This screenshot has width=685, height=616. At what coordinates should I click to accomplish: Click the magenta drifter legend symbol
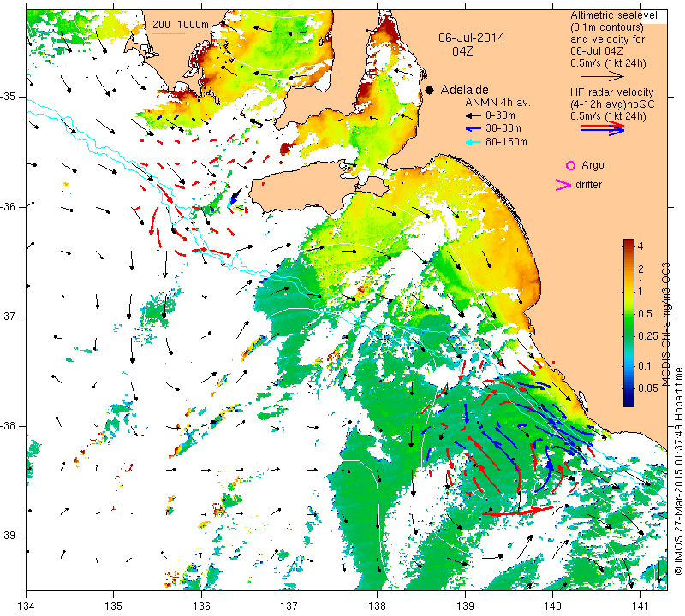[x=563, y=185]
